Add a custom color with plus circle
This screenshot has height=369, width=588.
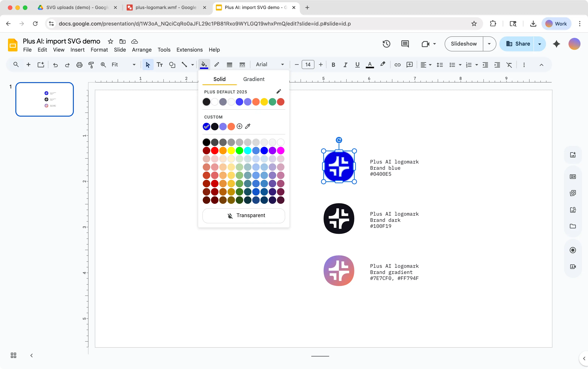click(239, 126)
